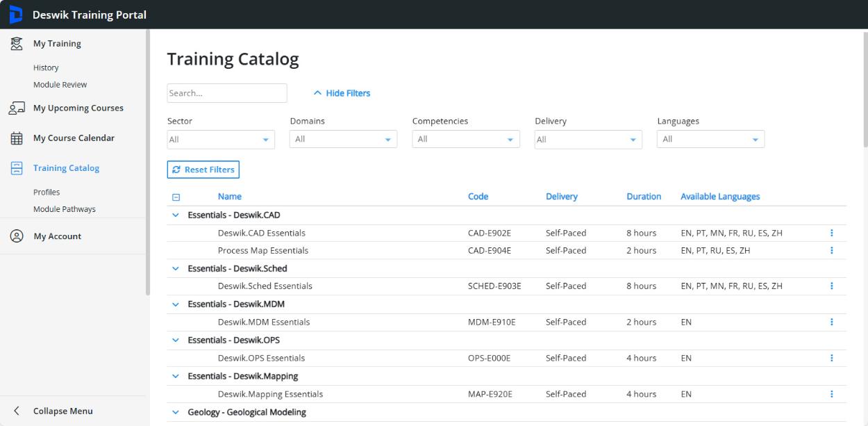Toggle collapse-all box in table header
The height and width of the screenshot is (426, 868).
coord(176,197)
